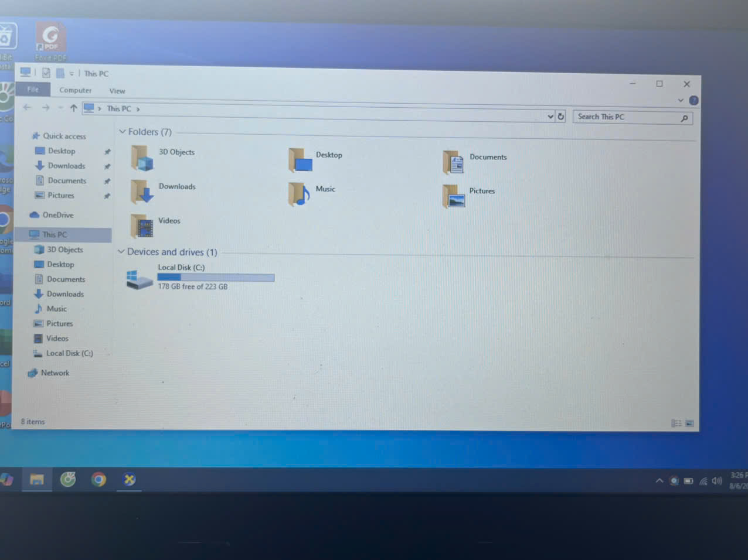This screenshot has width=748, height=560.
Task: Click the Wi-Fi network tray icon
Action: (x=703, y=482)
